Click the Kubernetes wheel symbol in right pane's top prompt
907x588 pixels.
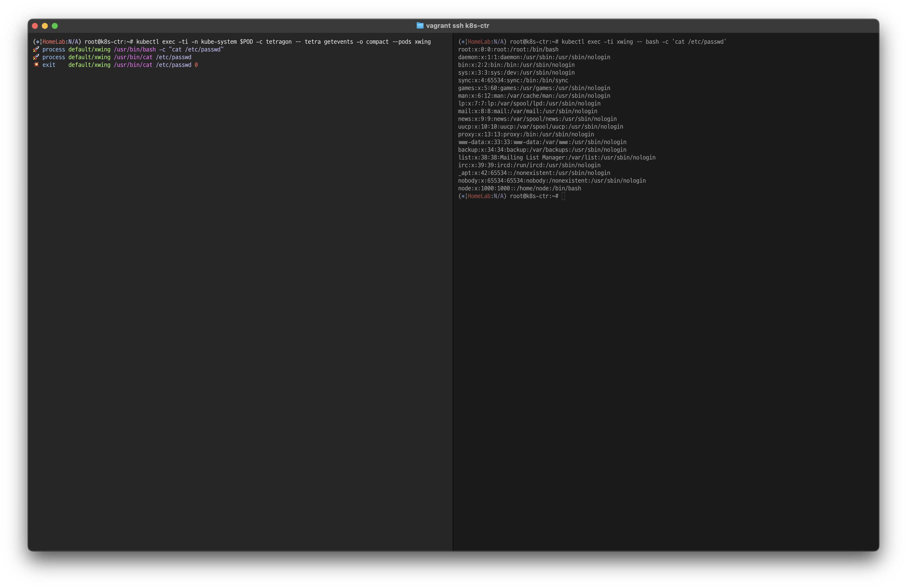(x=463, y=42)
